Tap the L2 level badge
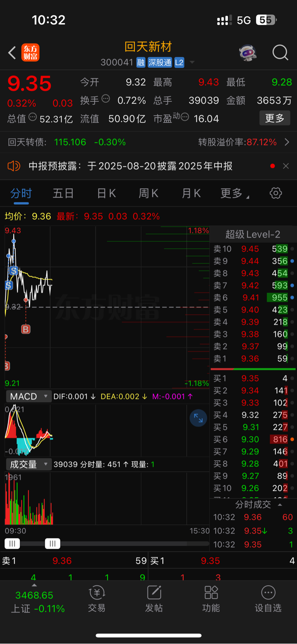 click(x=179, y=62)
